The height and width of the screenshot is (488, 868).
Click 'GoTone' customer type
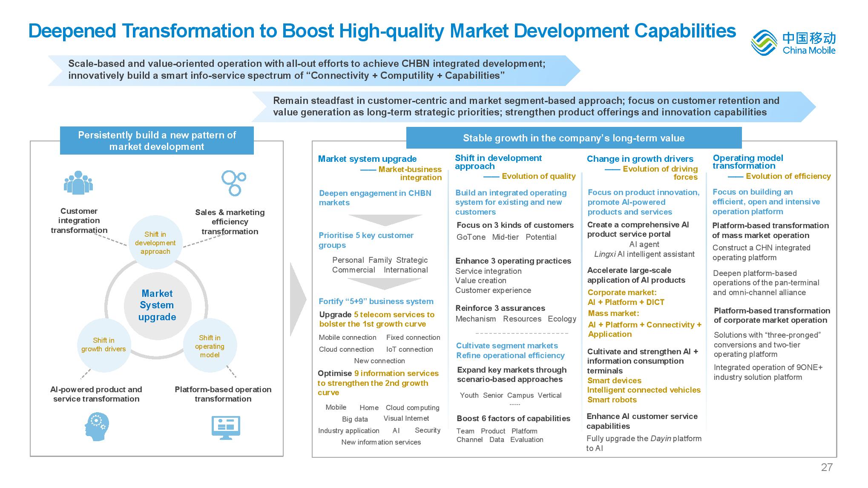point(471,237)
